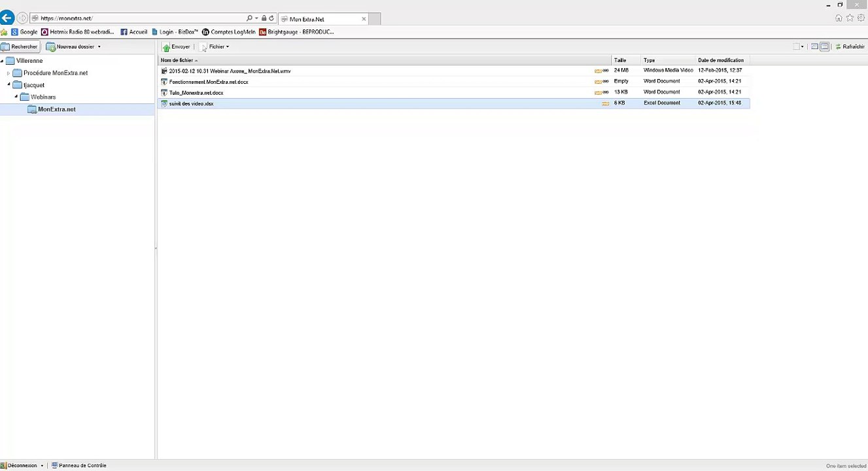Click the Word icon of Fonctionnement MonExtra.net.docx
Image resolution: width=868 pixels, height=471 pixels.
[x=164, y=82]
